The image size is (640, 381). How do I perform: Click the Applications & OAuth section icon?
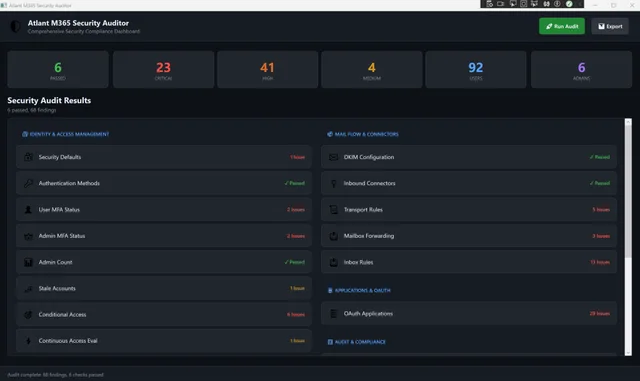(x=330, y=290)
